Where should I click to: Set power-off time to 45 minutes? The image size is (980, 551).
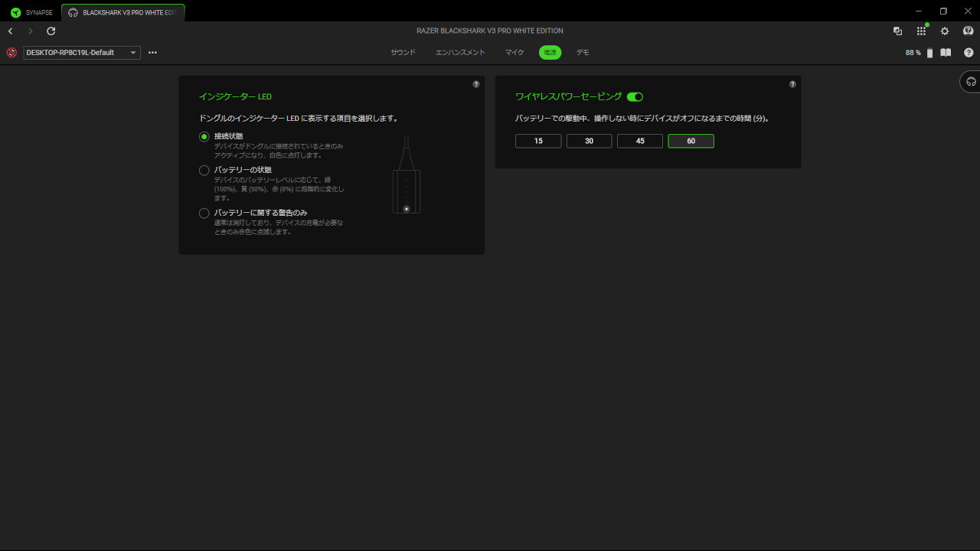[x=640, y=141]
